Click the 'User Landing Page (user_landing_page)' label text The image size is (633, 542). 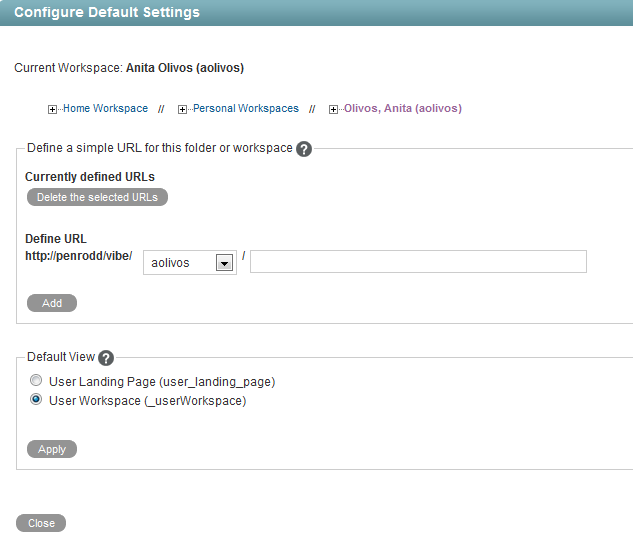coord(161,381)
